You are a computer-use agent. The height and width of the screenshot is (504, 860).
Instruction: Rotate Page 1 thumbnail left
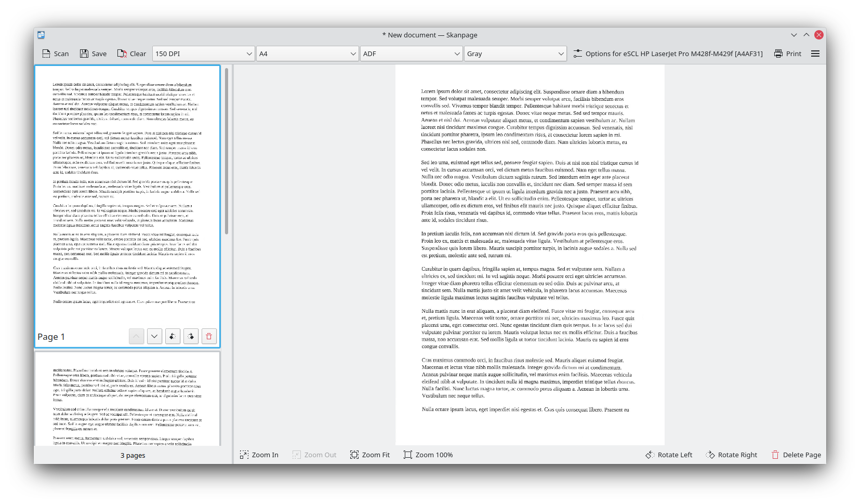(173, 336)
